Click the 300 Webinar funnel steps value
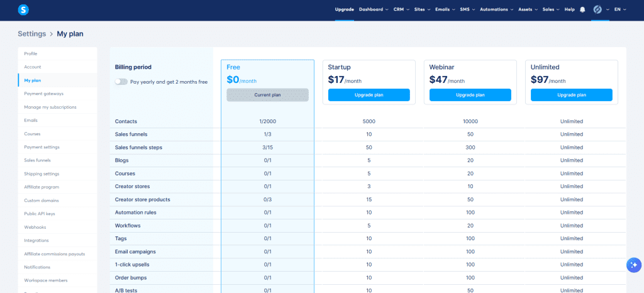The height and width of the screenshot is (293, 644). tap(470, 147)
